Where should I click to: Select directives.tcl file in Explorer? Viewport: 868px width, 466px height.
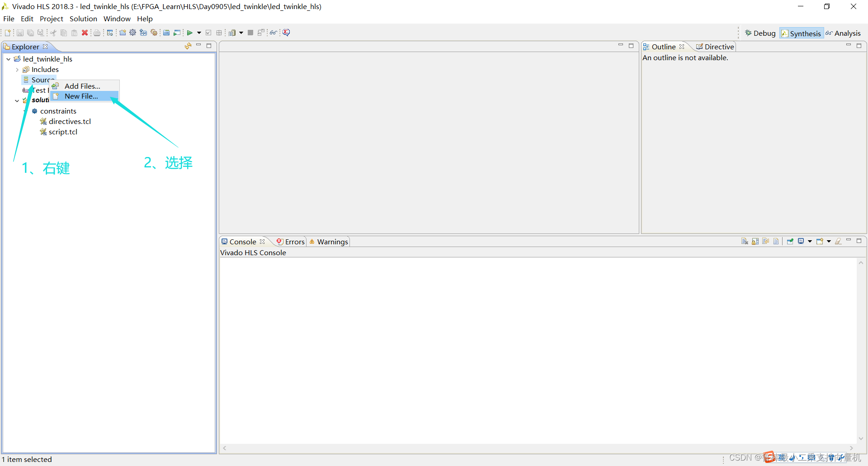click(70, 122)
